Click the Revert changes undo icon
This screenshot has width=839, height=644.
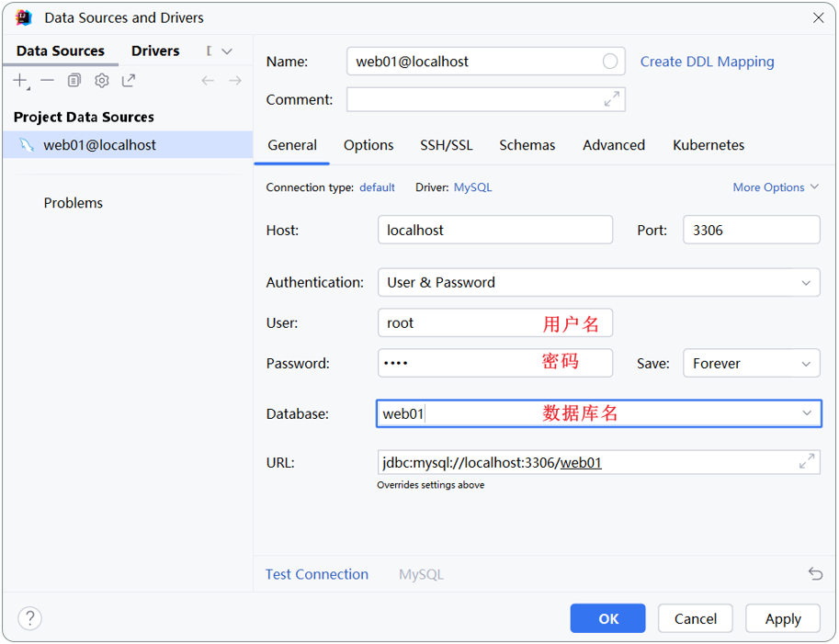coord(815,574)
